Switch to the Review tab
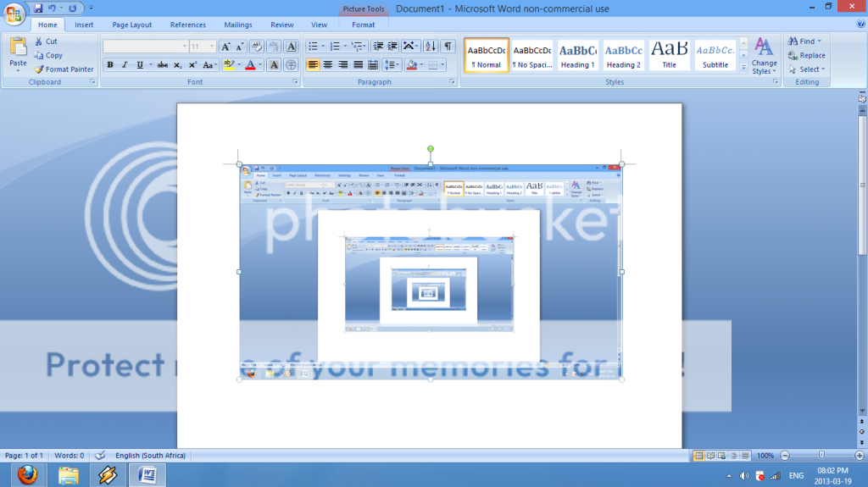The width and height of the screenshot is (868, 487). tap(281, 25)
